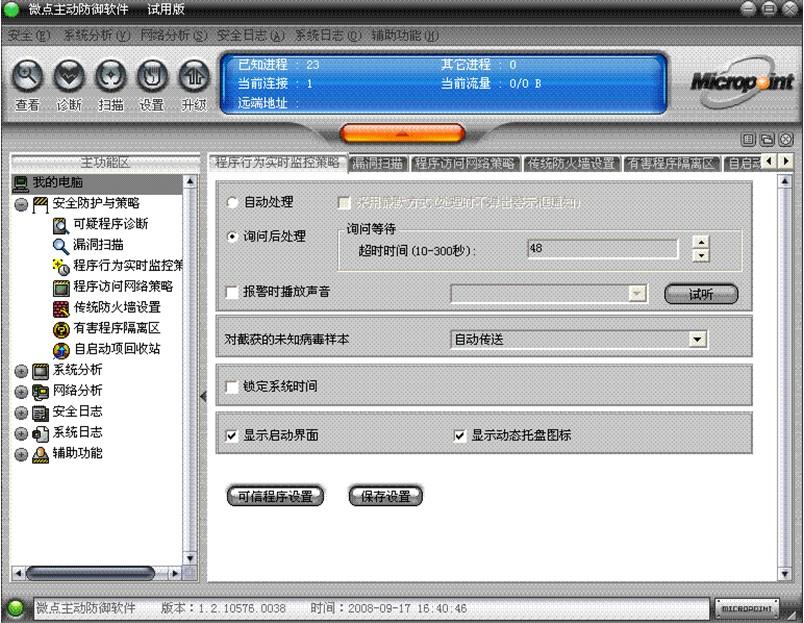Collapse the 安全防护与策略 tree node
The image size is (804, 623).
coord(21,205)
